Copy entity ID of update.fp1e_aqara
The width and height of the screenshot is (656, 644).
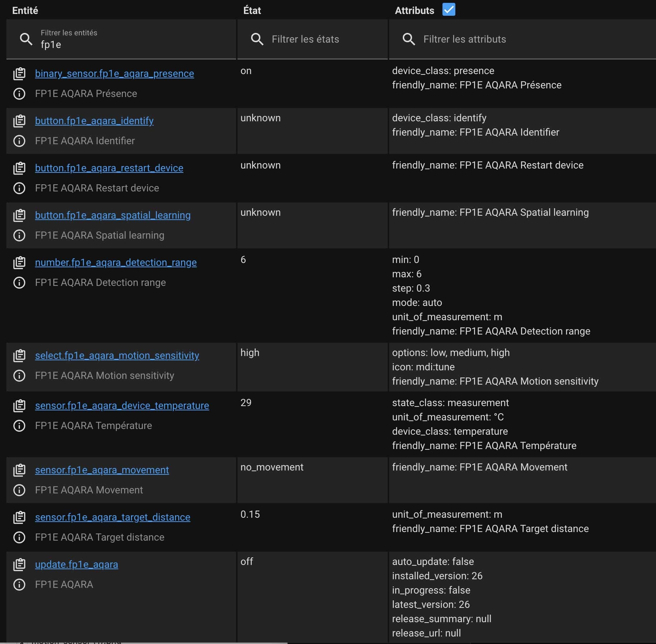point(19,565)
